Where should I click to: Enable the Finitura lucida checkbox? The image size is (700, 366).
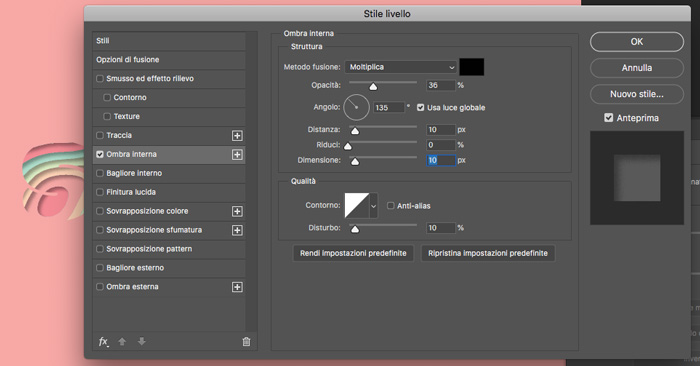(100, 192)
